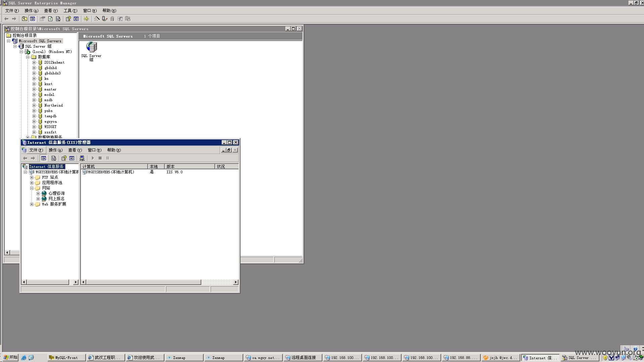This screenshot has height=362, width=644.
Task: Click the Register server icon
Action: 105,19
